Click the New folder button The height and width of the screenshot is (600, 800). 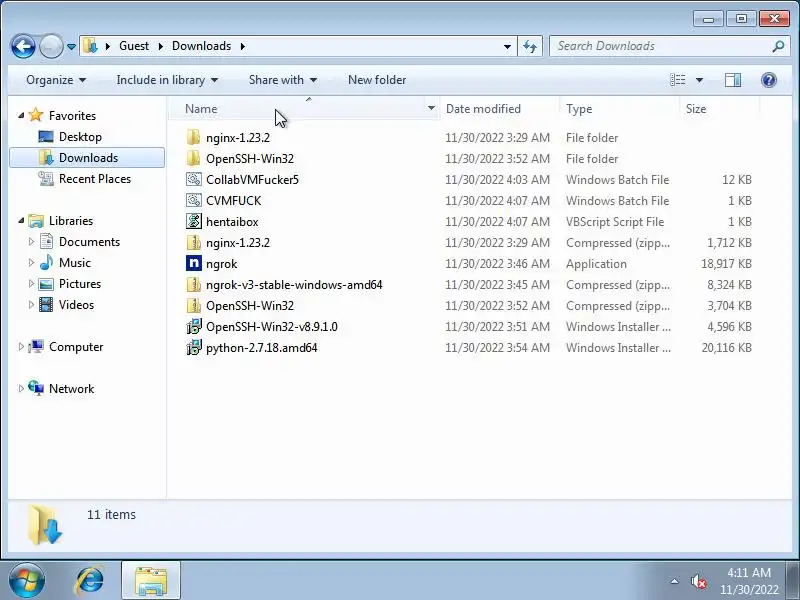tap(377, 80)
